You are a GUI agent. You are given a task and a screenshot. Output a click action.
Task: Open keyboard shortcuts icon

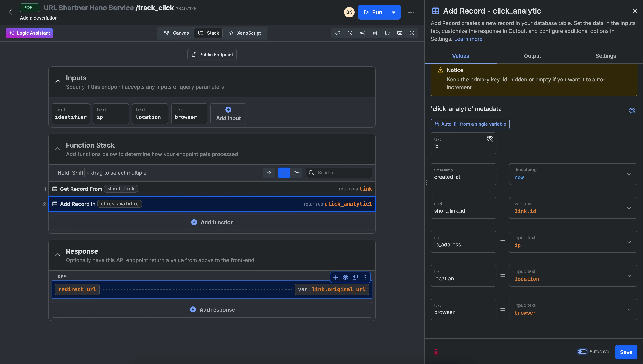(x=400, y=33)
